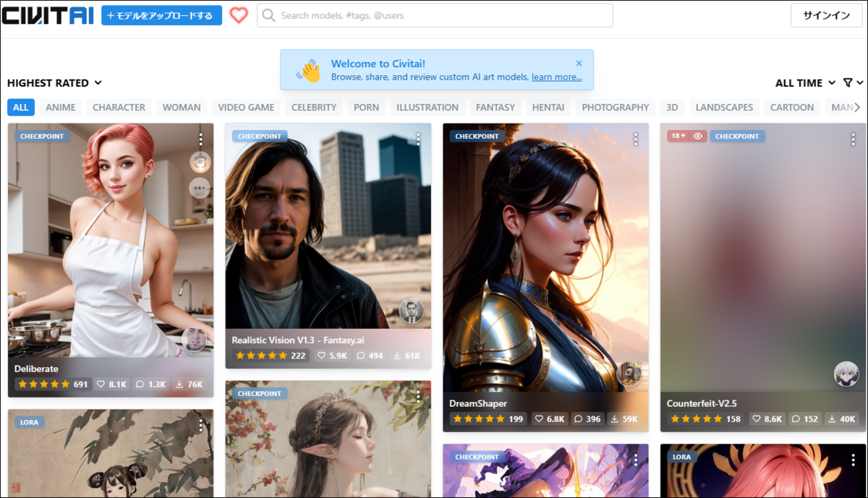Click Counterfeit-V2.5 star rating 158
868x498 pixels.
point(706,418)
